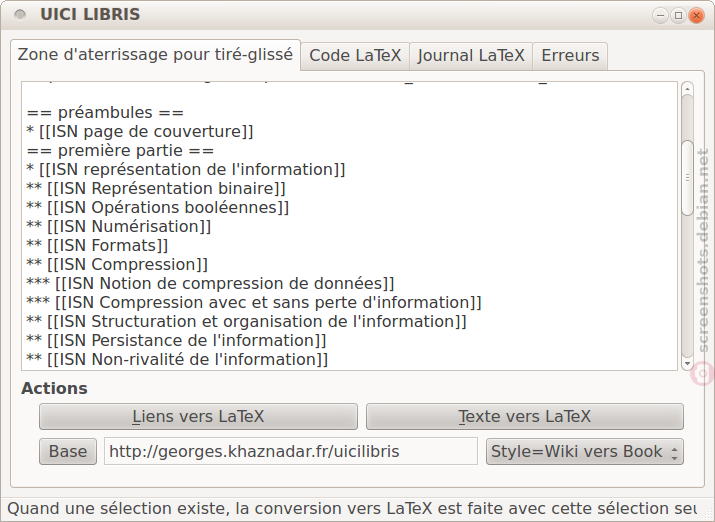Click the base URL input field
Screen dimensions: 715x522
tap(291, 451)
